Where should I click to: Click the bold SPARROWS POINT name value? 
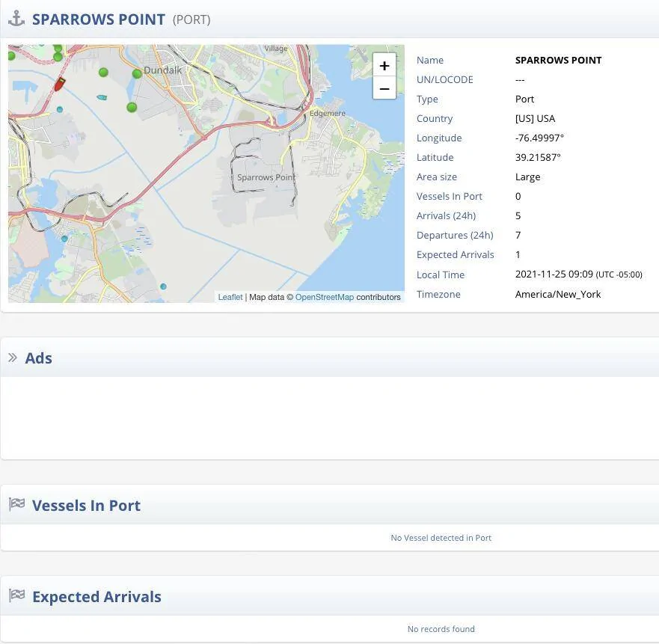point(558,60)
